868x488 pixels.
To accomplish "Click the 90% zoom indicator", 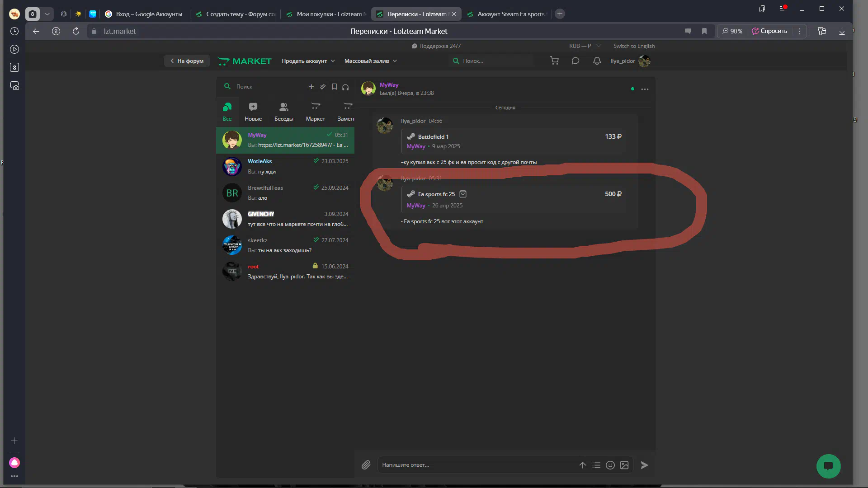I will (732, 31).
